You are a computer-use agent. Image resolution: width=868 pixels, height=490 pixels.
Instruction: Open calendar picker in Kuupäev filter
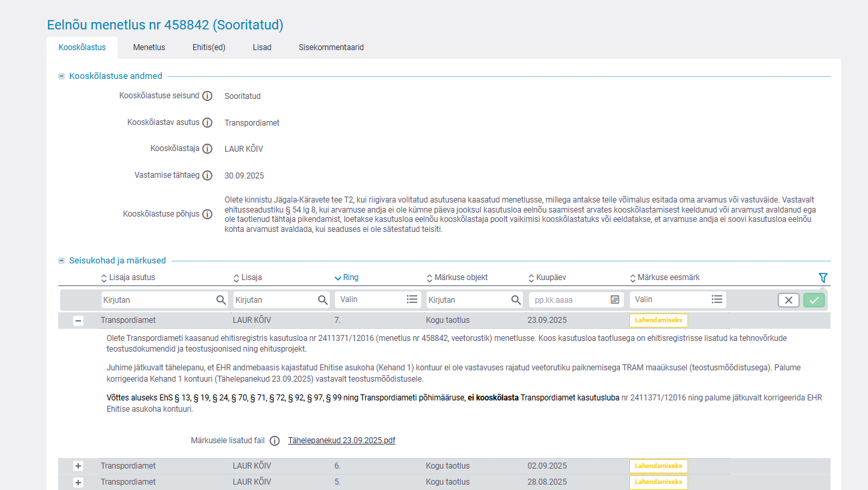615,299
